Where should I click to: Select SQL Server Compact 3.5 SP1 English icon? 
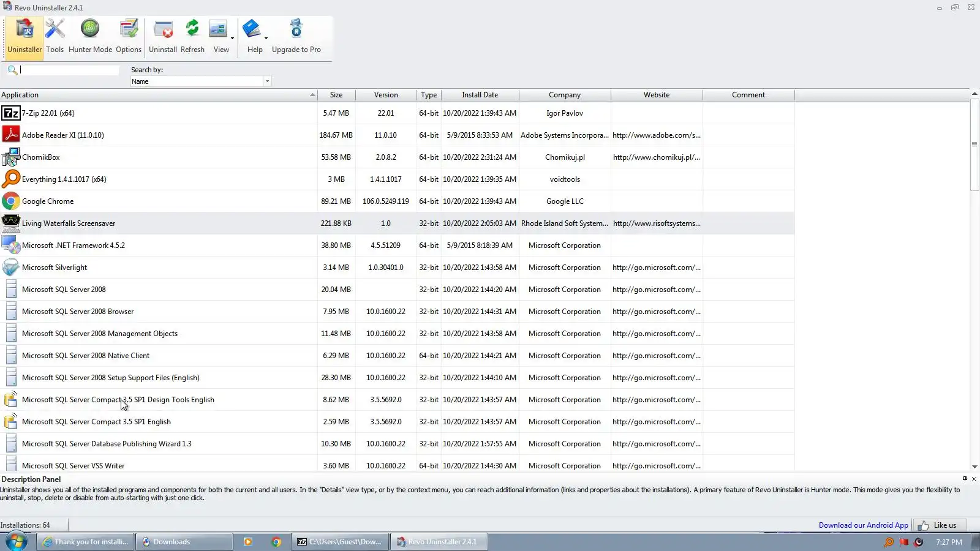pyautogui.click(x=10, y=422)
